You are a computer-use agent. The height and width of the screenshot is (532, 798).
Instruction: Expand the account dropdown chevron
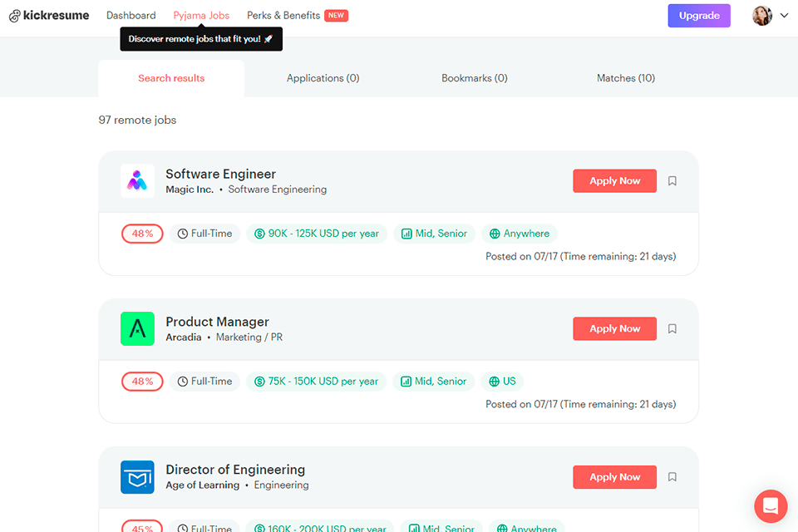784,16
